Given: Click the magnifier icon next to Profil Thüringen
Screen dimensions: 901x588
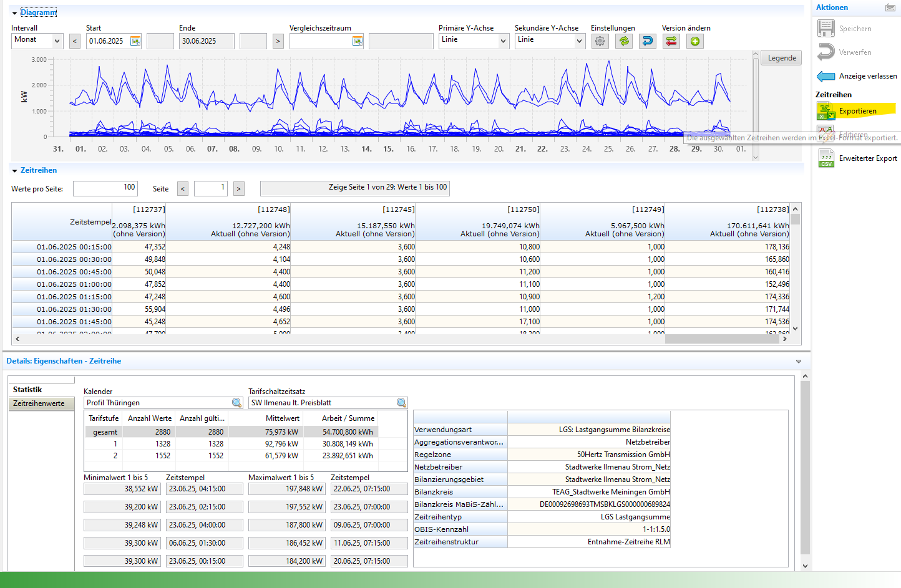Looking at the screenshot, I should [237, 403].
